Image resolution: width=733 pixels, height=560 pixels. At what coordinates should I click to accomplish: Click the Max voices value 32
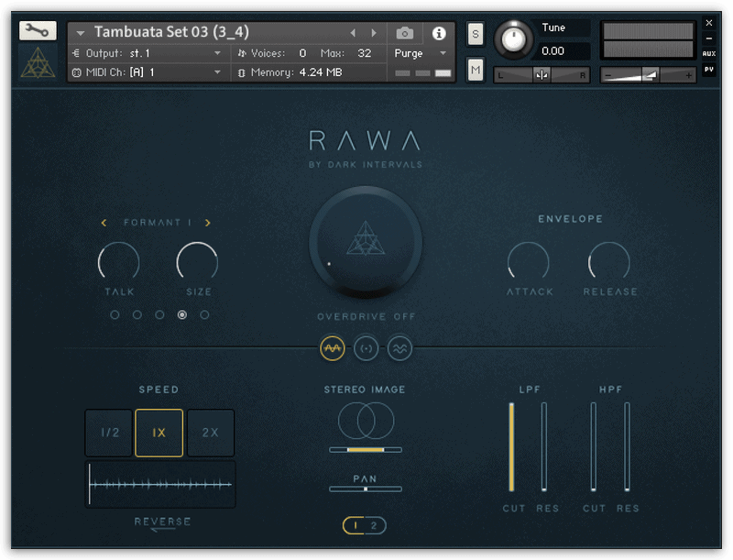pyautogui.click(x=364, y=53)
